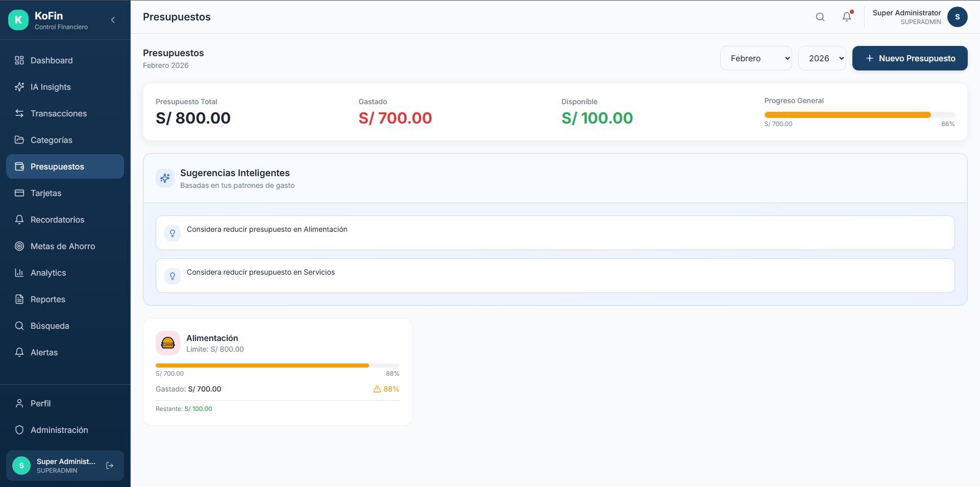This screenshot has height=487, width=980.
Task: Open Metas de Ahorro menu item
Action: coord(62,246)
